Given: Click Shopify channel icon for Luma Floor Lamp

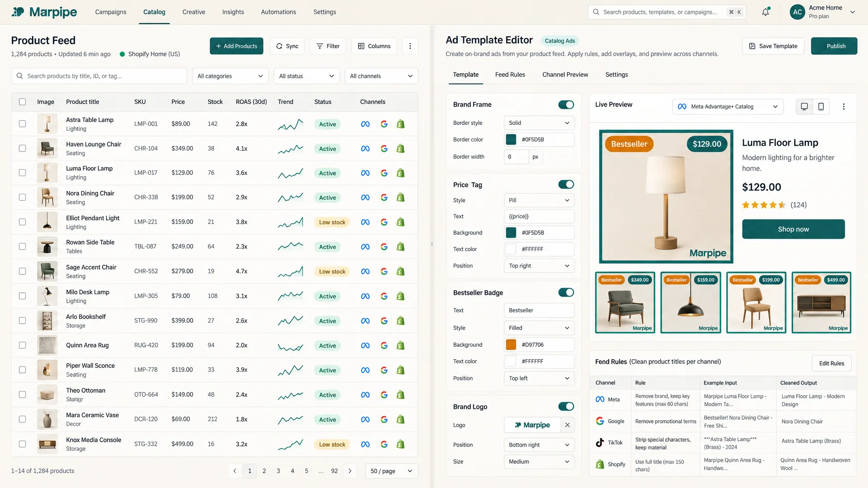Looking at the screenshot, I should point(401,173).
